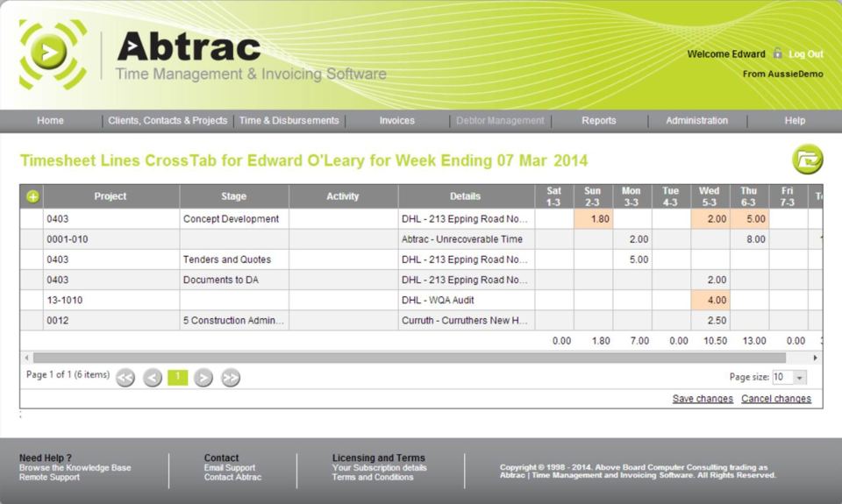Click the 10.50 Wednesday total

pos(716,341)
